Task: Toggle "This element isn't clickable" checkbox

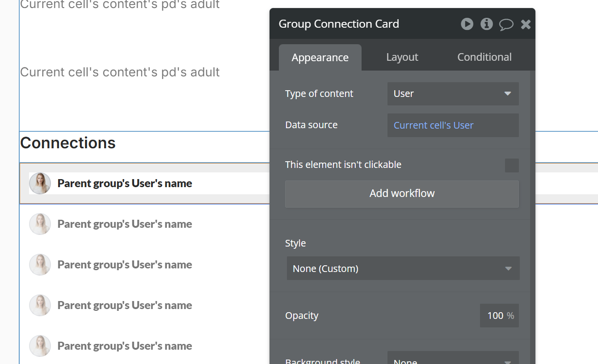Action: pos(512,165)
